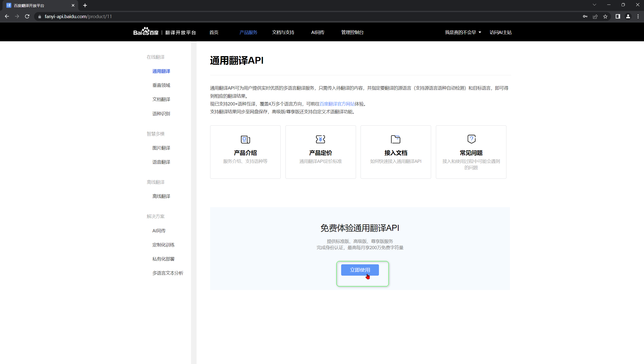Click 翻译开放平台 header title text
Image resolution: width=644 pixels, height=364 pixels.
[x=180, y=32]
